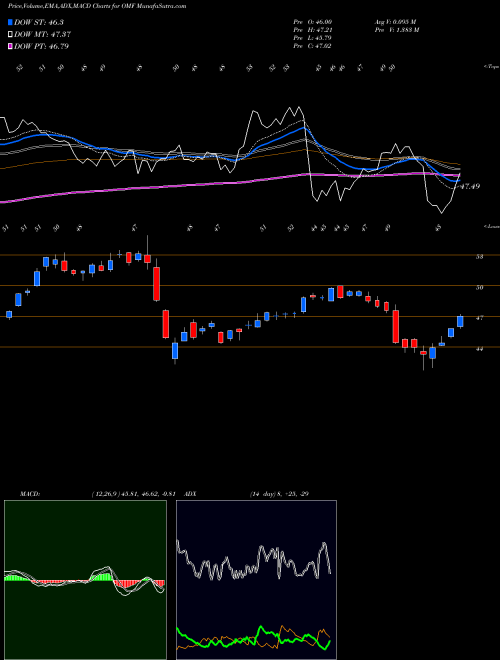The height and width of the screenshot is (660, 500).
Task: Select the 'DOW PT: 46.79' legend text
Action: [41, 46]
